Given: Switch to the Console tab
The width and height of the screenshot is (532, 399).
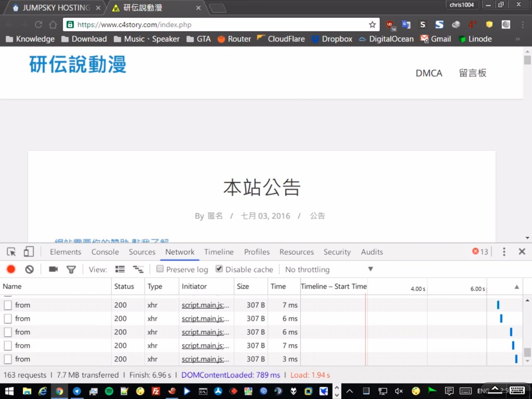Looking at the screenshot, I should pos(105,252).
